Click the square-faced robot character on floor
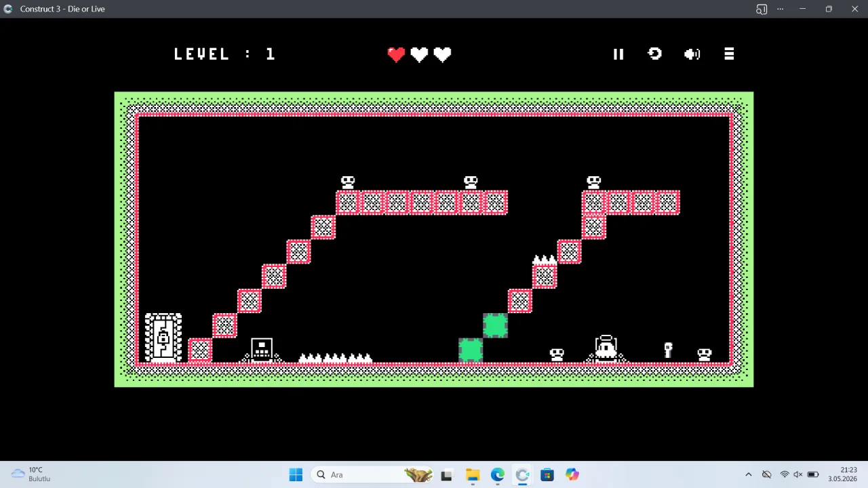The image size is (868, 488). pos(262,350)
